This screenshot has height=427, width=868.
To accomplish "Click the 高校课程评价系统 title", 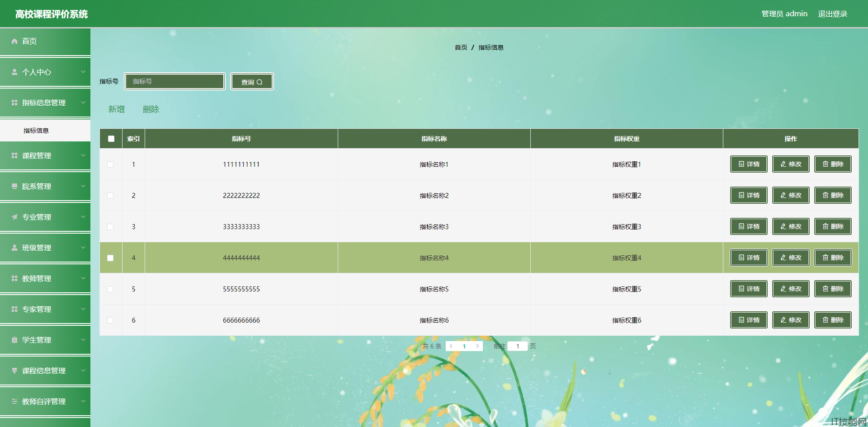I will (52, 14).
